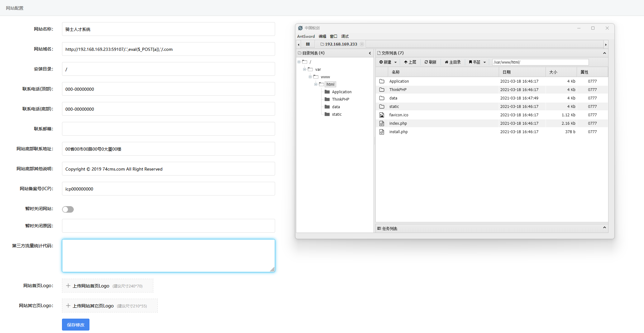Select the var node in directory tree
The height and width of the screenshot is (333, 644).
point(318,70)
